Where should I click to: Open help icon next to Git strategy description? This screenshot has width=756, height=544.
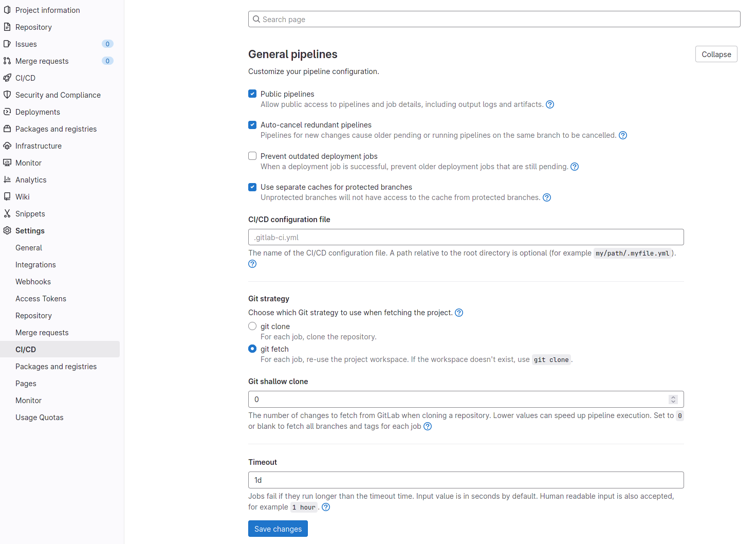click(x=459, y=313)
